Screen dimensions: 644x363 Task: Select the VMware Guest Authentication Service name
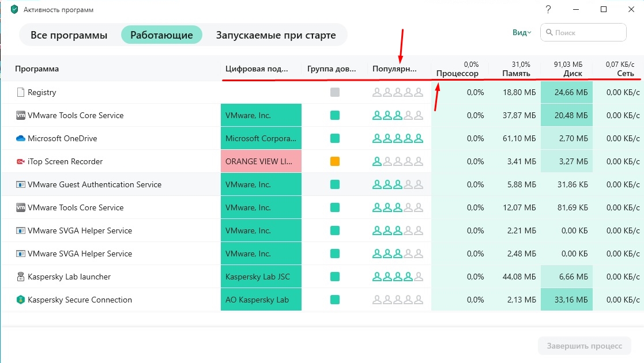[95, 184]
